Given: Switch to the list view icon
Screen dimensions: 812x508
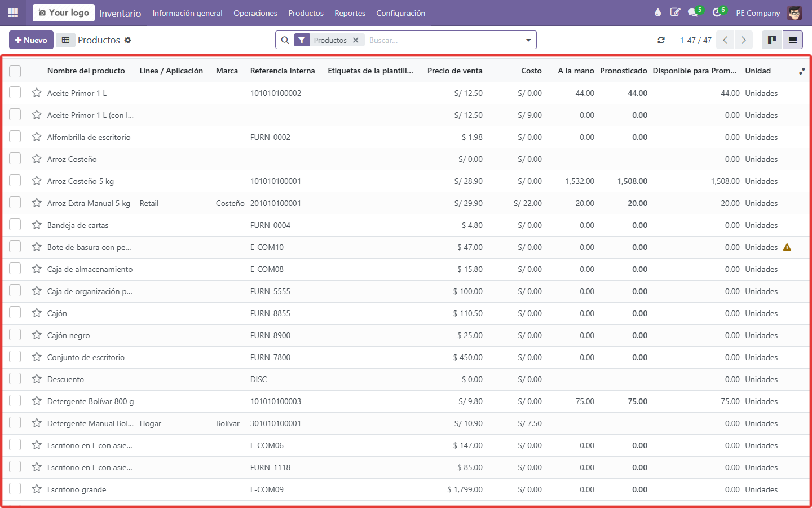Looking at the screenshot, I should 792,40.
